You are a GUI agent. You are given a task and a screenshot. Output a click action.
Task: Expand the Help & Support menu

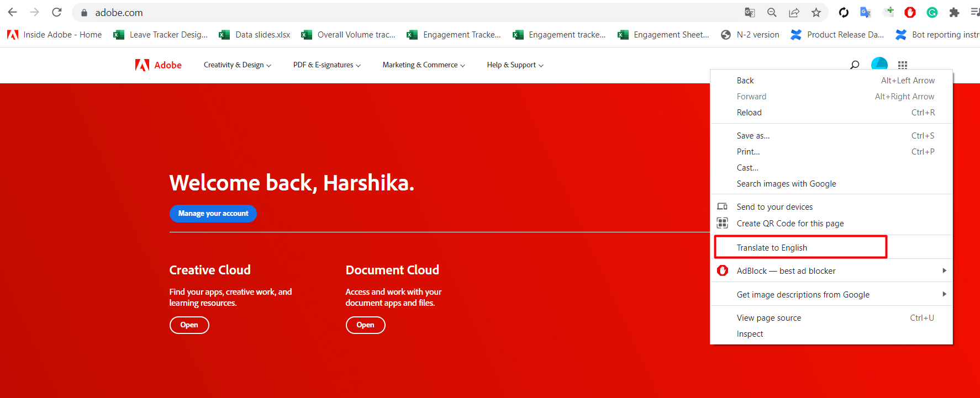click(515, 65)
